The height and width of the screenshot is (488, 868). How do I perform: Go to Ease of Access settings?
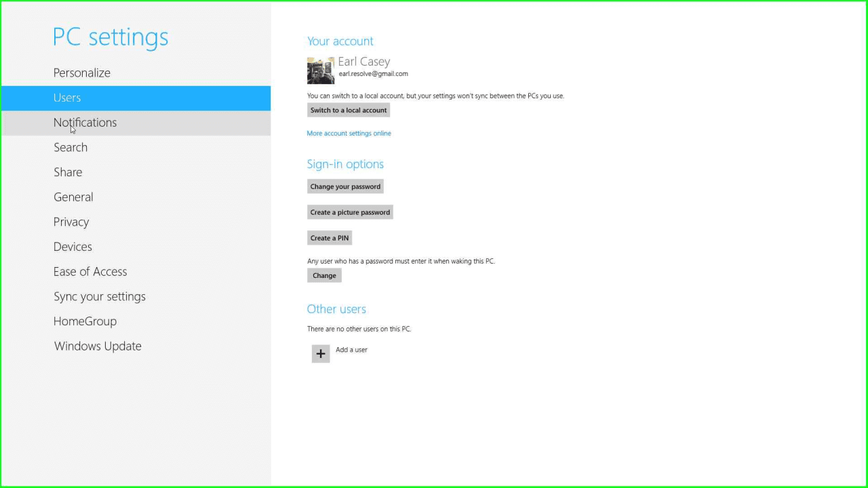coord(90,272)
